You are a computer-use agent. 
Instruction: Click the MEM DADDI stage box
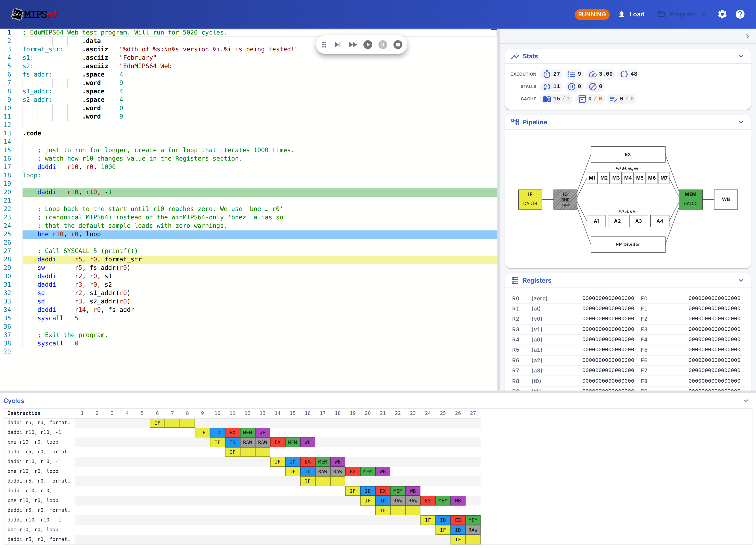[x=691, y=199]
